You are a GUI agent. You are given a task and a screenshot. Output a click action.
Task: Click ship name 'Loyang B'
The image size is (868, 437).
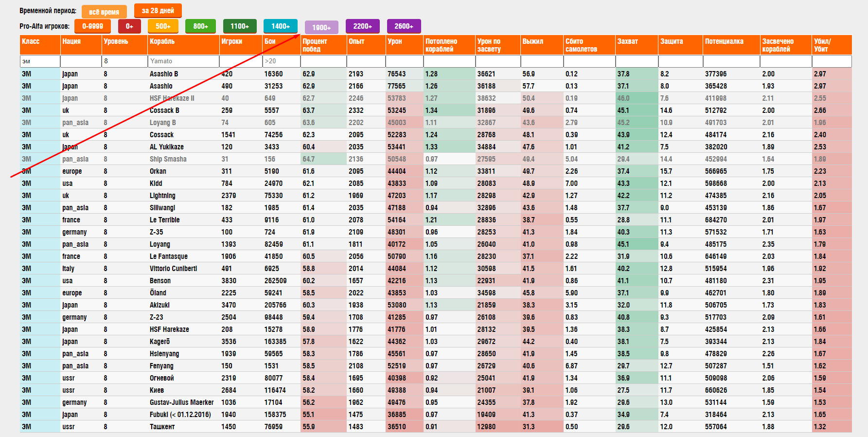163,123
